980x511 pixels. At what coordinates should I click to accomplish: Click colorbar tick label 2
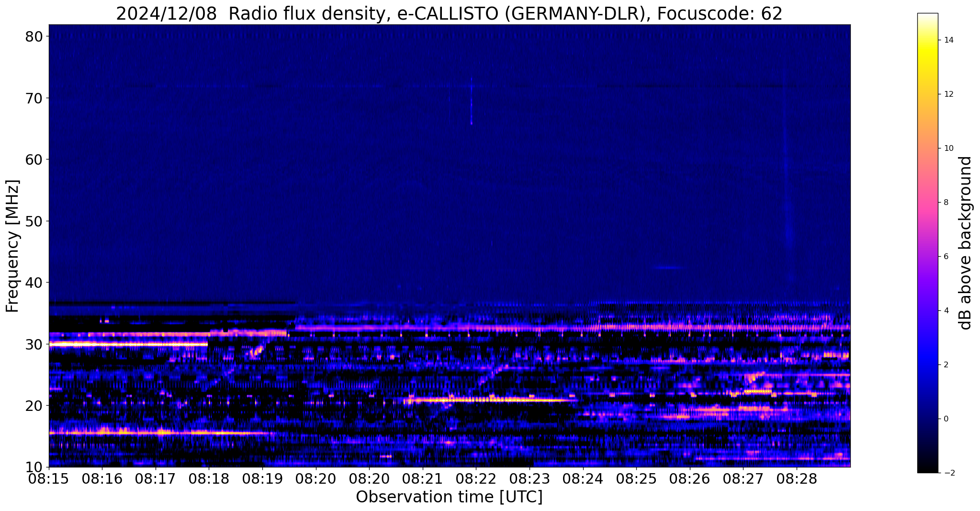946,365
